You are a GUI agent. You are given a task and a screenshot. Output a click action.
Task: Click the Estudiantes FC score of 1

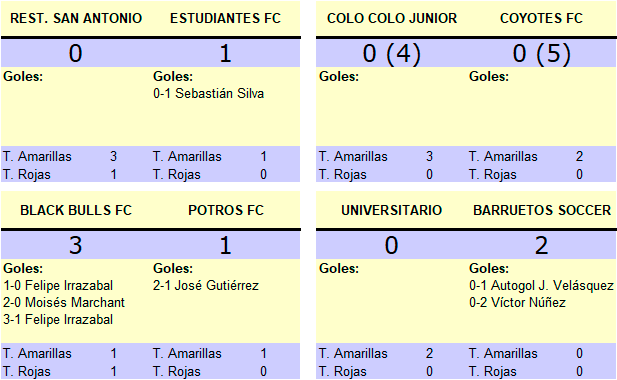click(x=225, y=53)
